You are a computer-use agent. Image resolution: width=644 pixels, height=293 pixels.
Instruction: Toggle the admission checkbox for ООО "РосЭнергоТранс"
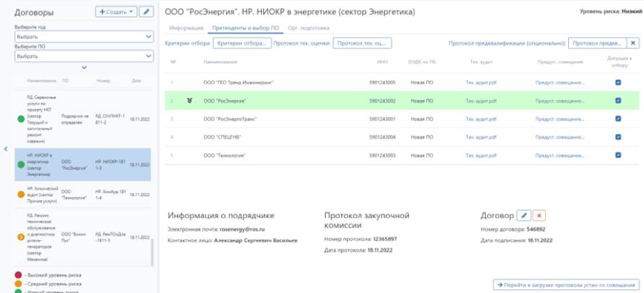[x=618, y=118]
